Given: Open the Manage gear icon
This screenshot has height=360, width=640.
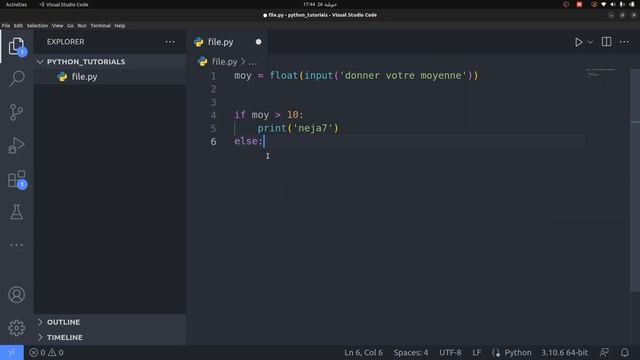Looking at the screenshot, I should (17, 328).
